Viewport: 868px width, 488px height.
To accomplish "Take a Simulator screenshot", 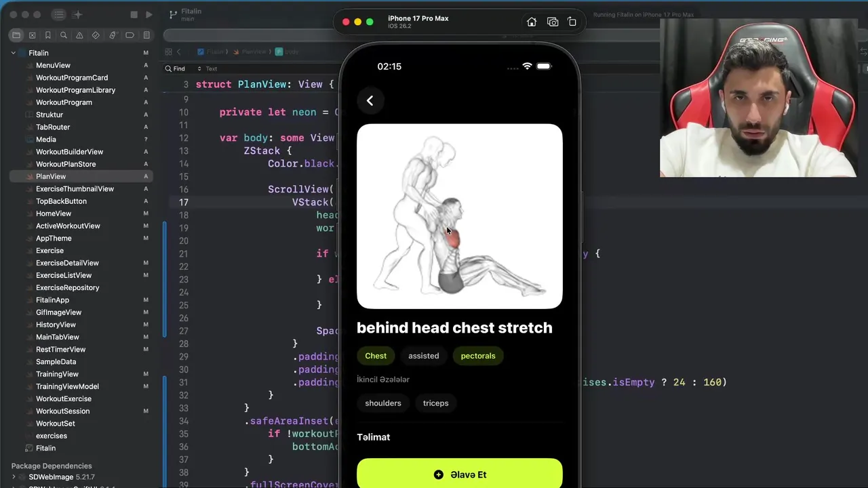I will 553,22.
